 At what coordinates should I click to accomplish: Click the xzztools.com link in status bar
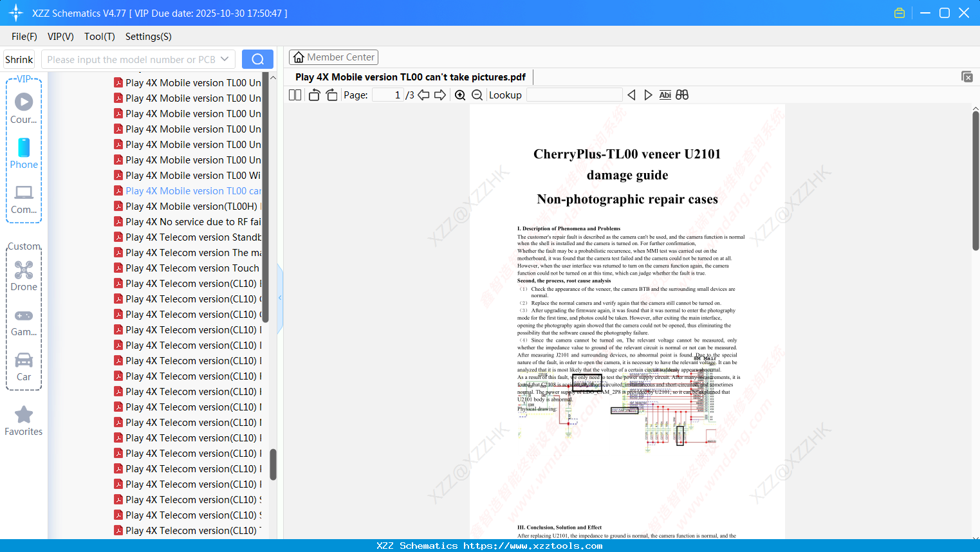tap(533, 546)
